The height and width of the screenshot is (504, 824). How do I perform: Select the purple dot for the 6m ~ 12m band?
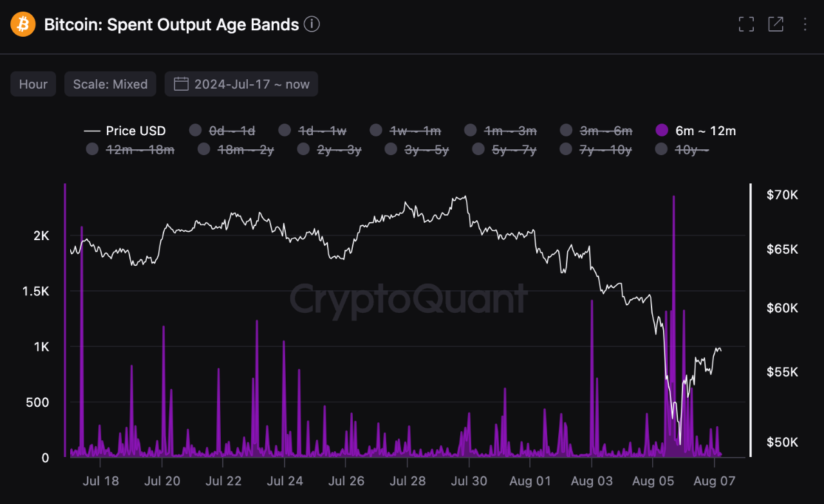tap(661, 130)
